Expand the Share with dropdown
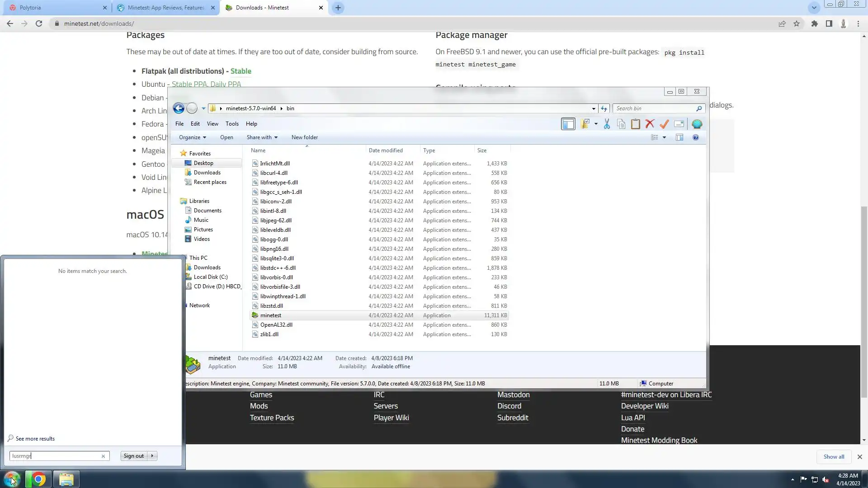The height and width of the screenshot is (488, 868). click(x=262, y=137)
